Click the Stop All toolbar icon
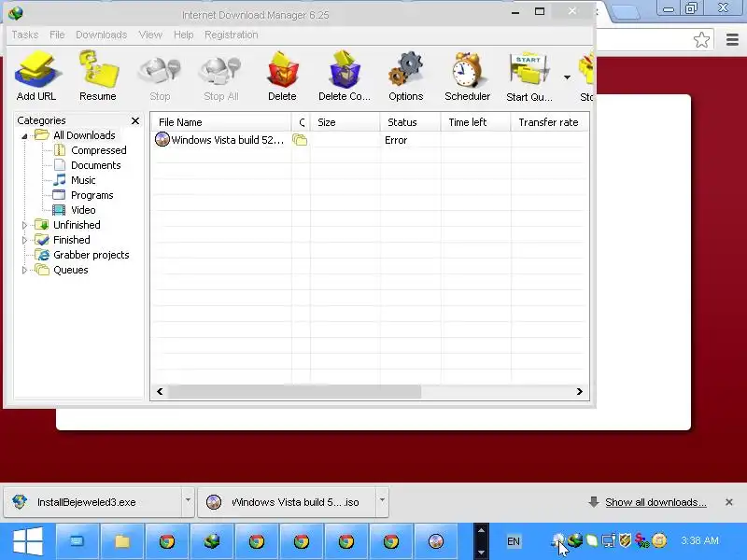The image size is (747, 560). coord(220,77)
